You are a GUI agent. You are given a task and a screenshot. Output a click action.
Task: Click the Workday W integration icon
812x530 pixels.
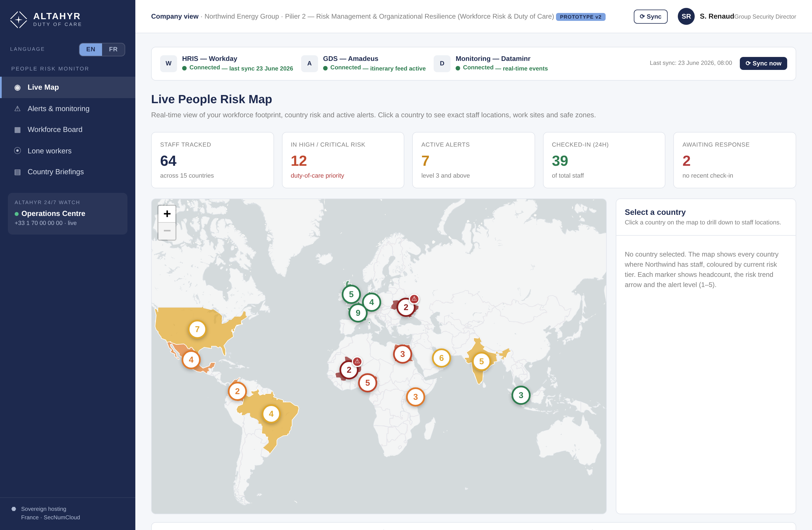pos(169,63)
